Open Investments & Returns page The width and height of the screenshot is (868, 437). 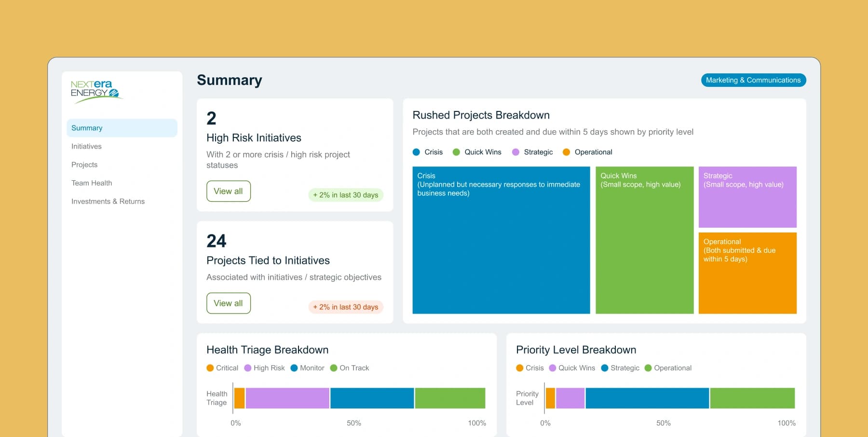108,201
